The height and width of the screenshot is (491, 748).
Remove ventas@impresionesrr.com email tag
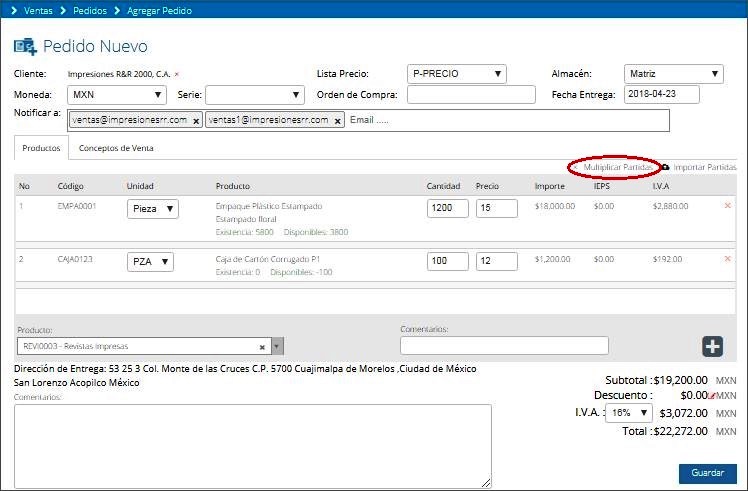point(196,121)
